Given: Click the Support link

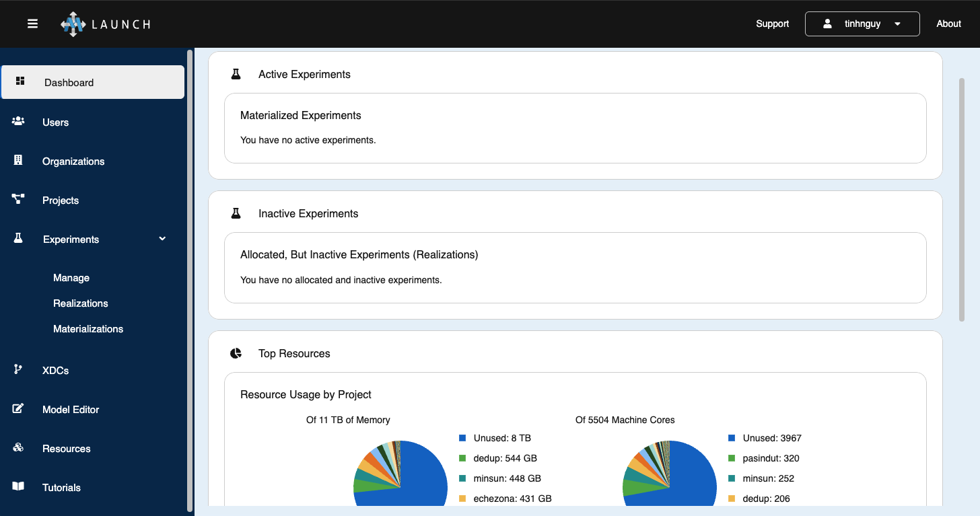Looking at the screenshot, I should pos(772,24).
